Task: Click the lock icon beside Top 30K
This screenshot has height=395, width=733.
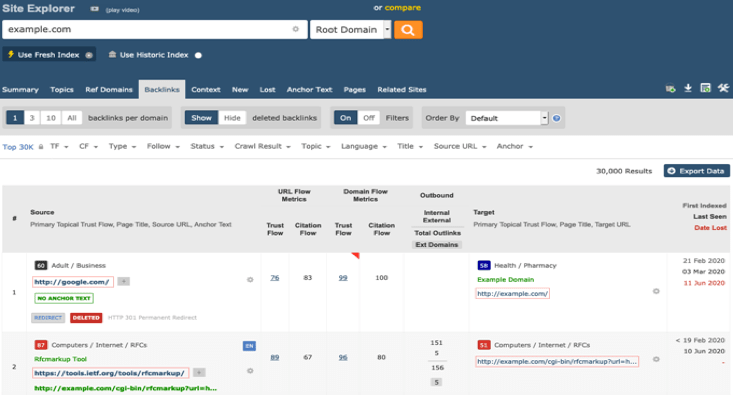Action: point(41,147)
